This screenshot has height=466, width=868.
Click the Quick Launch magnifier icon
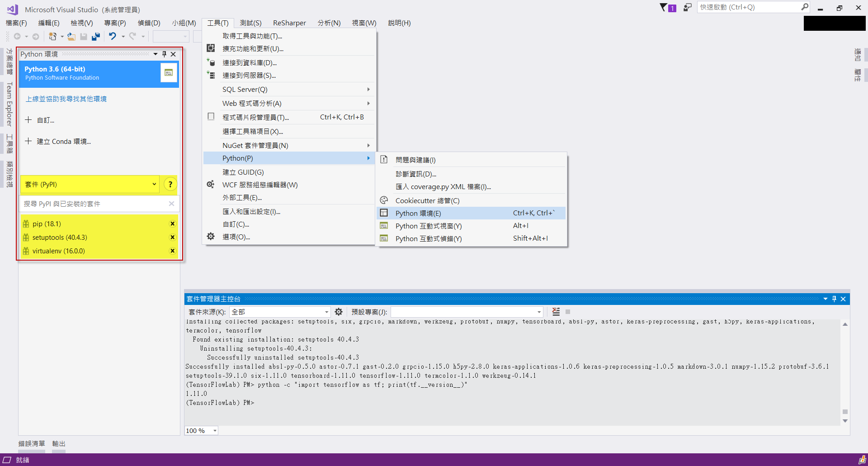point(805,7)
